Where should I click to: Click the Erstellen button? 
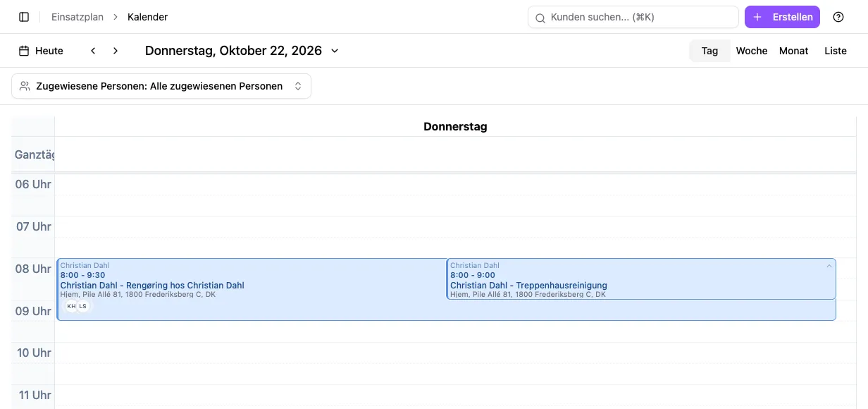pos(782,17)
